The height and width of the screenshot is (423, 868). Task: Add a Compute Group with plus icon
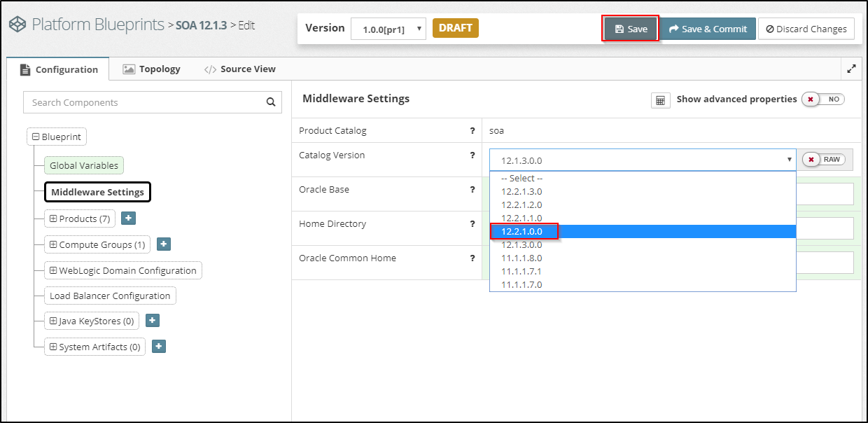(x=163, y=244)
